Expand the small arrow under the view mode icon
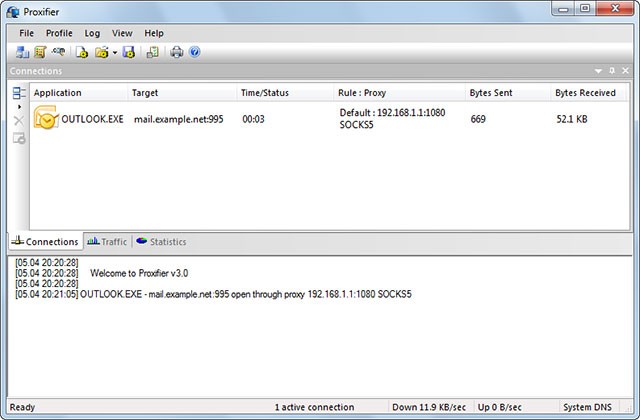 pyautogui.click(x=19, y=106)
